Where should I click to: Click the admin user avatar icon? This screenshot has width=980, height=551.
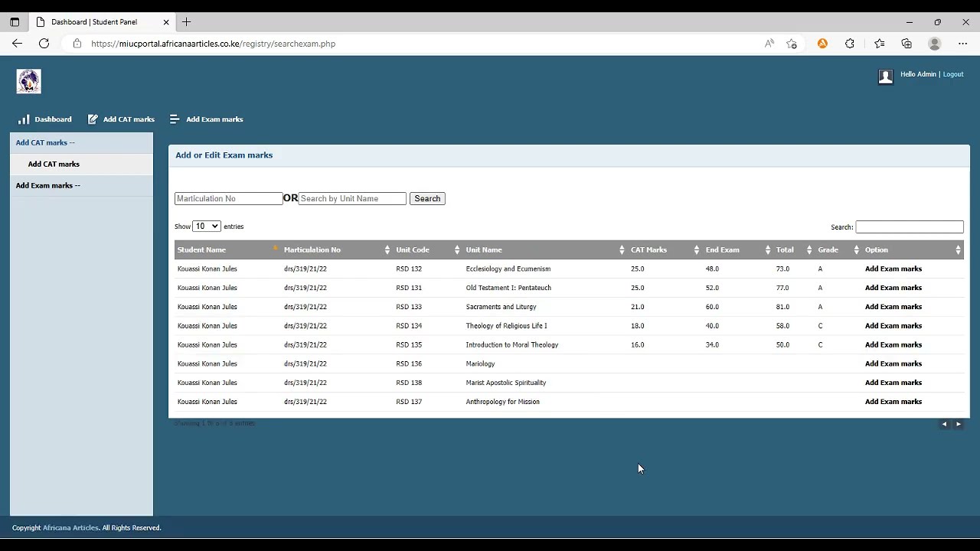pos(886,76)
